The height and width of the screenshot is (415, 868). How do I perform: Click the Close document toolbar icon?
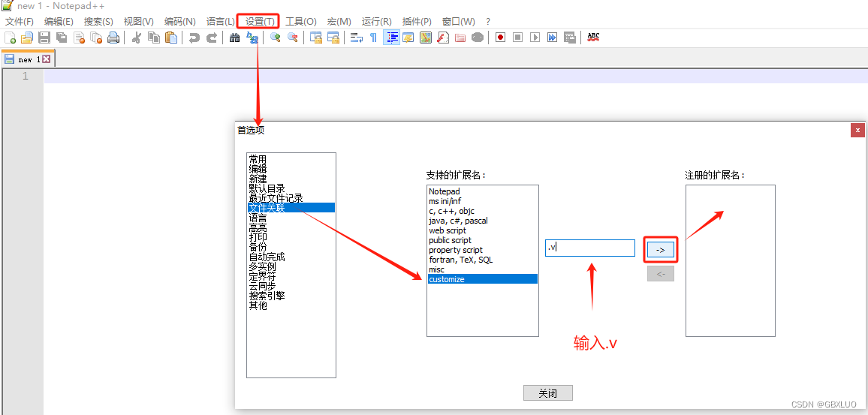click(x=79, y=38)
